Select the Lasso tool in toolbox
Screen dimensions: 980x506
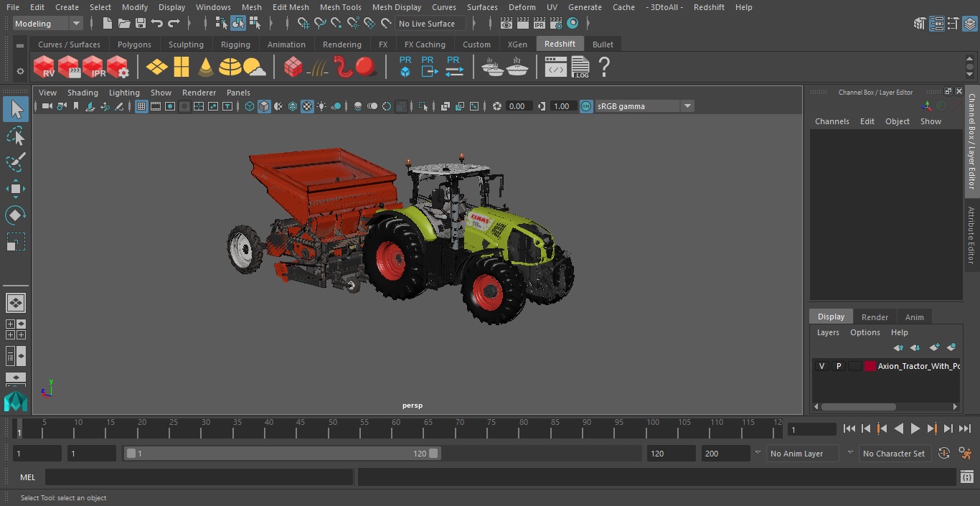15,136
